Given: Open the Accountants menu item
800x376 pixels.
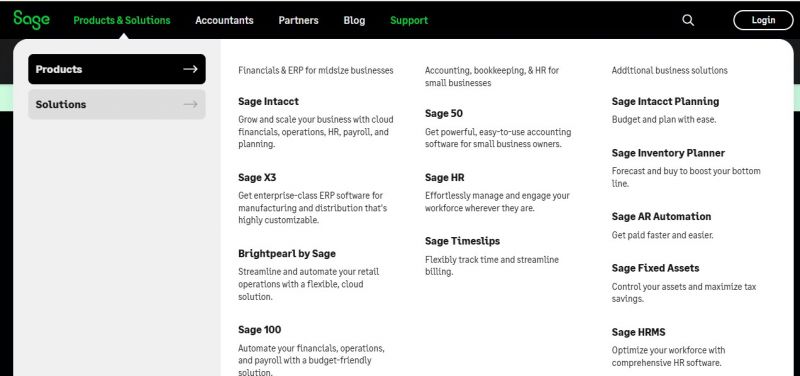Looking at the screenshot, I should pos(224,20).
